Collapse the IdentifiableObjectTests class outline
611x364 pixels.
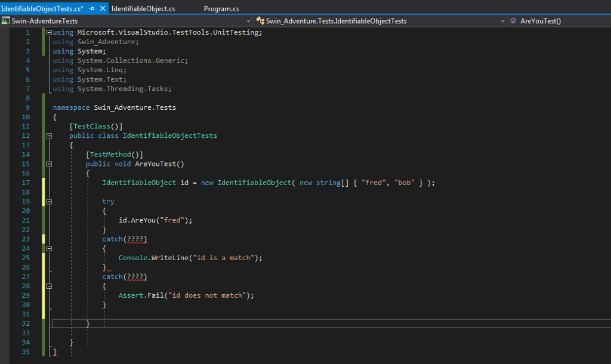click(x=49, y=135)
